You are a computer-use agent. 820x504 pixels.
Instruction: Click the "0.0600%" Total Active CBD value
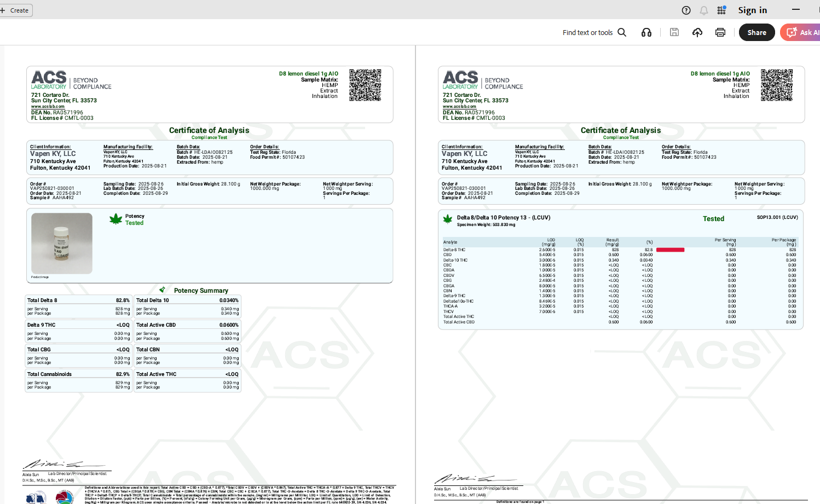229,325
